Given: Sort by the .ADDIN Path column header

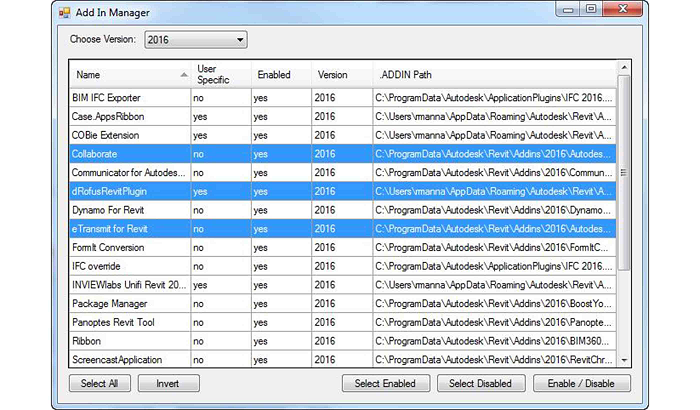Looking at the screenshot, I should tap(494, 75).
